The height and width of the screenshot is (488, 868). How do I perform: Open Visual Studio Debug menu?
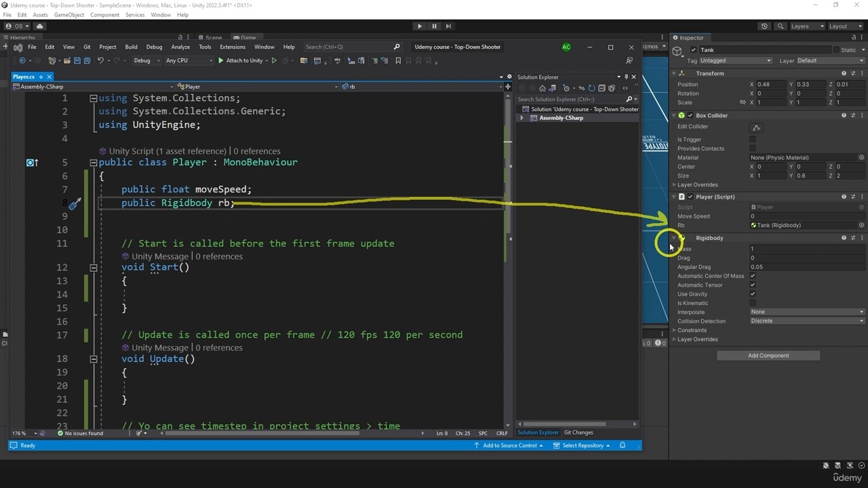tap(154, 47)
